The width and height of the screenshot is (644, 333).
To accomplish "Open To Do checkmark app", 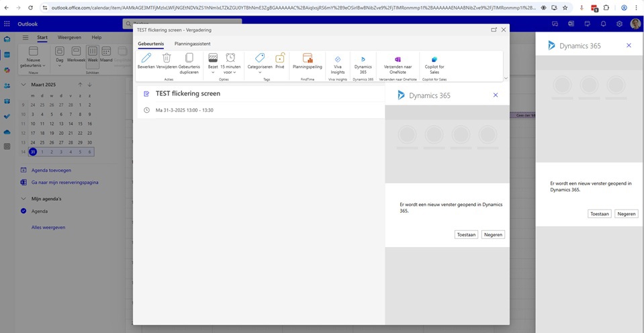I will coord(7,117).
